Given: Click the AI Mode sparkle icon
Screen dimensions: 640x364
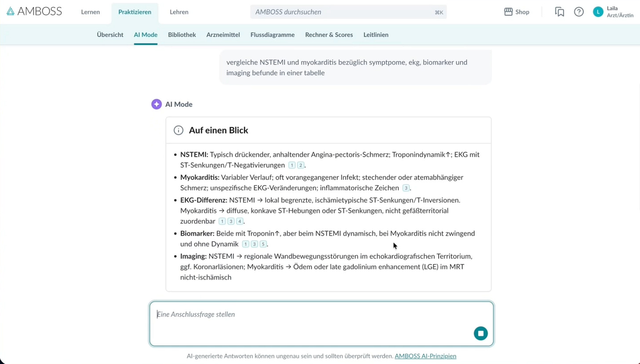Looking at the screenshot, I should pos(156,104).
